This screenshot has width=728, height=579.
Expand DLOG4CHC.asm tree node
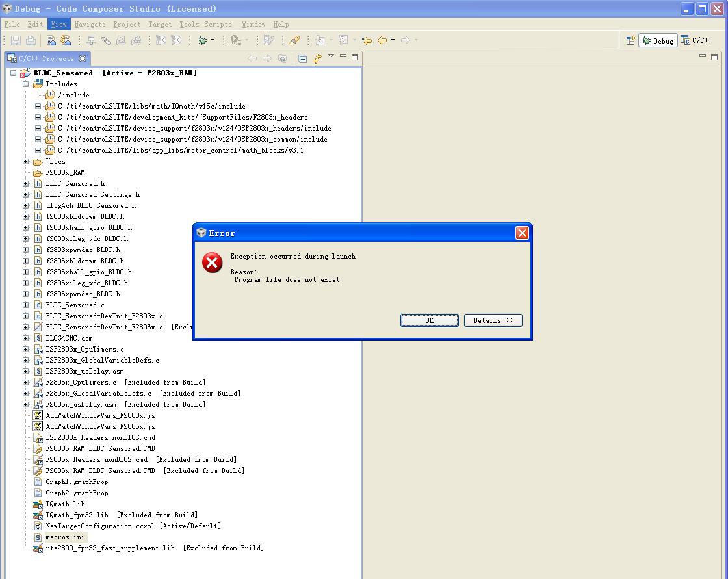coord(26,338)
